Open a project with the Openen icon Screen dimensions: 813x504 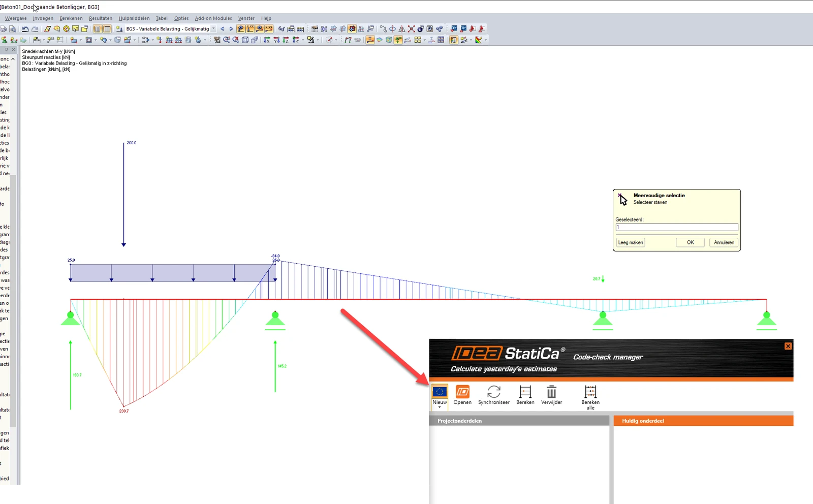pos(462,392)
